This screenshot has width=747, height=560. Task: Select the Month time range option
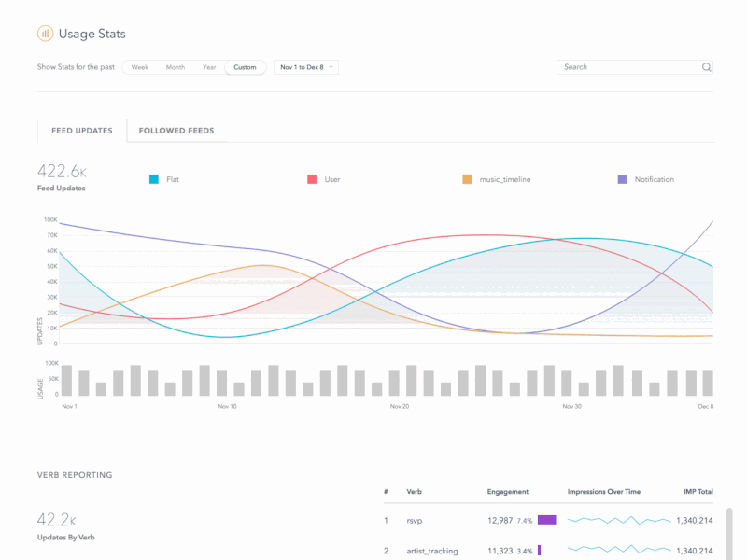click(x=175, y=67)
